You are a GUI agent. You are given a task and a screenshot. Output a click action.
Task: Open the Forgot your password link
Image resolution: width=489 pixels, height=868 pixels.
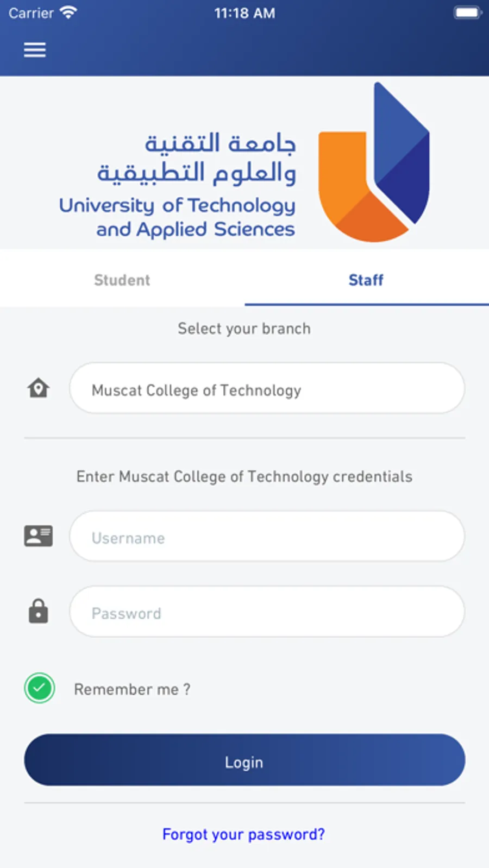coord(244,834)
